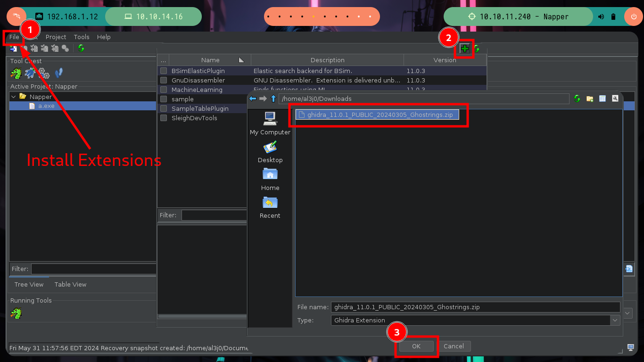Click the green plus add extension icon
The height and width of the screenshot is (362, 644).
click(x=465, y=49)
